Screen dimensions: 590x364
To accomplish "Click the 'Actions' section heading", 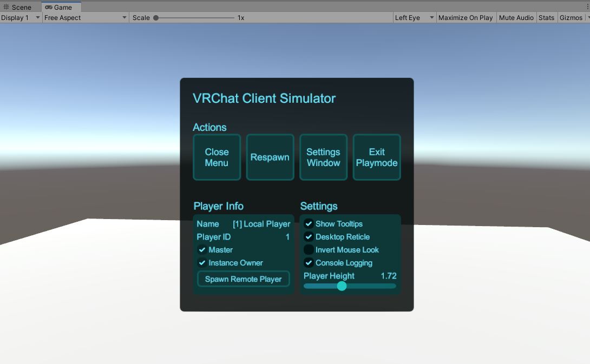I will (209, 127).
